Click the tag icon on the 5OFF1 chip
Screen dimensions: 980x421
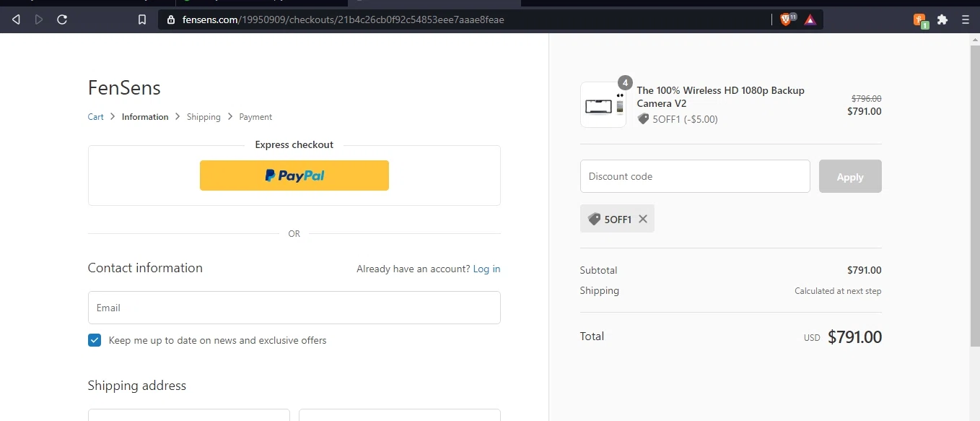click(594, 219)
